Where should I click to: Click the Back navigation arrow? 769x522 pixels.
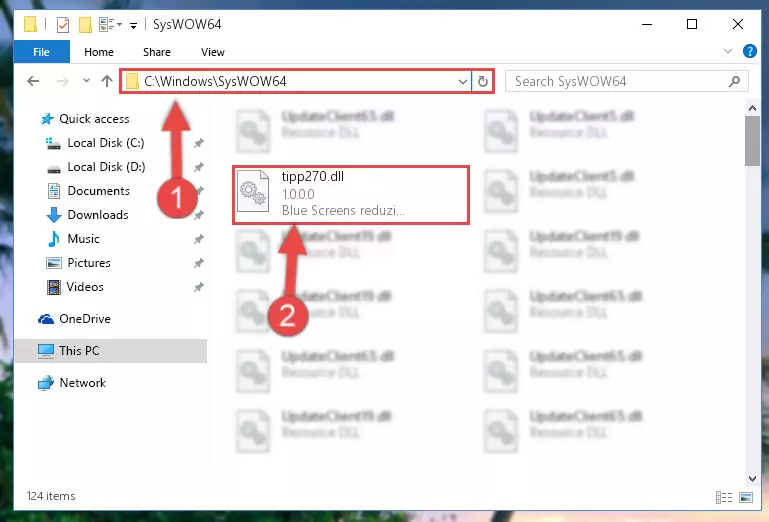33,81
